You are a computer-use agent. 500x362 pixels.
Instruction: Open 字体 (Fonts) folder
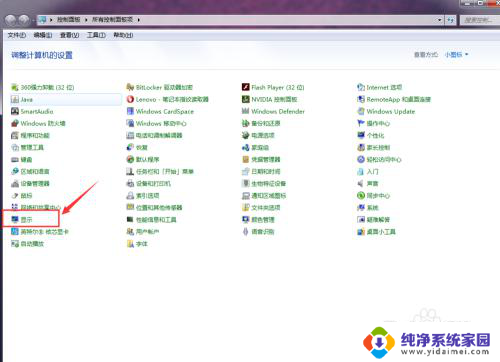137,244
